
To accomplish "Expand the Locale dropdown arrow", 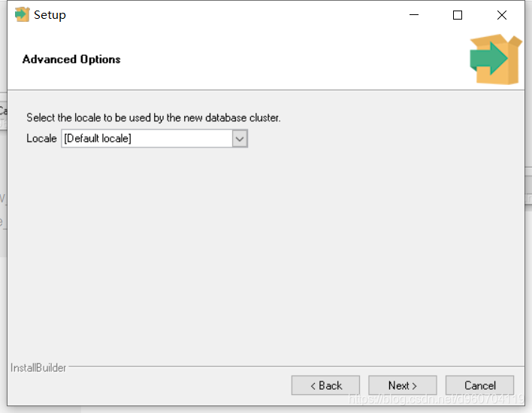I will tap(240, 138).
